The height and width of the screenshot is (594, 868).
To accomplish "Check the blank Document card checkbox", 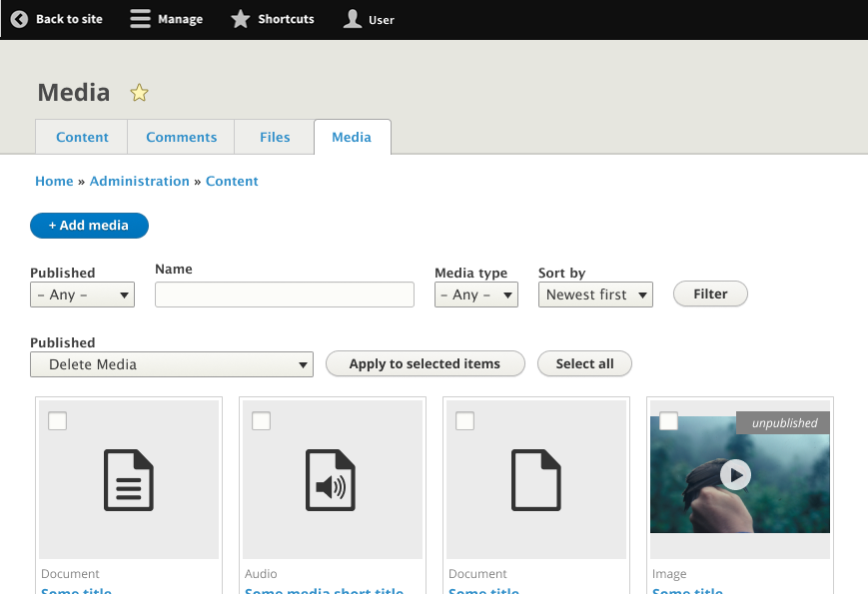I will [x=465, y=421].
